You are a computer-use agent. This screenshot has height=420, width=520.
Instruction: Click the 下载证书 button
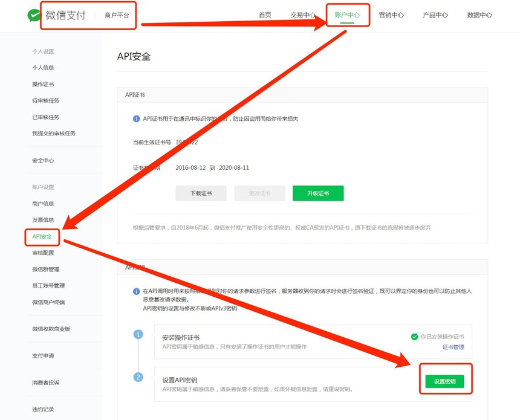click(x=201, y=193)
